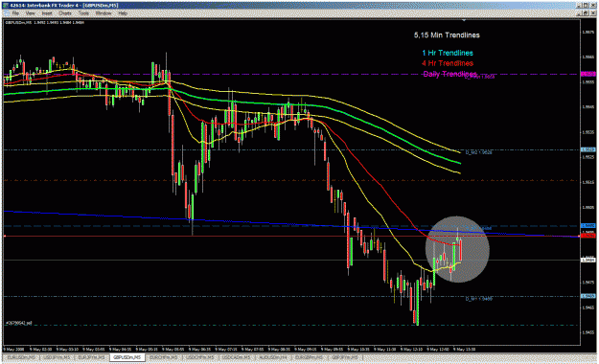Switch to the GBPJPYm,M5 chart tab
The width and height of the screenshot is (599, 364).
click(x=345, y=357)
